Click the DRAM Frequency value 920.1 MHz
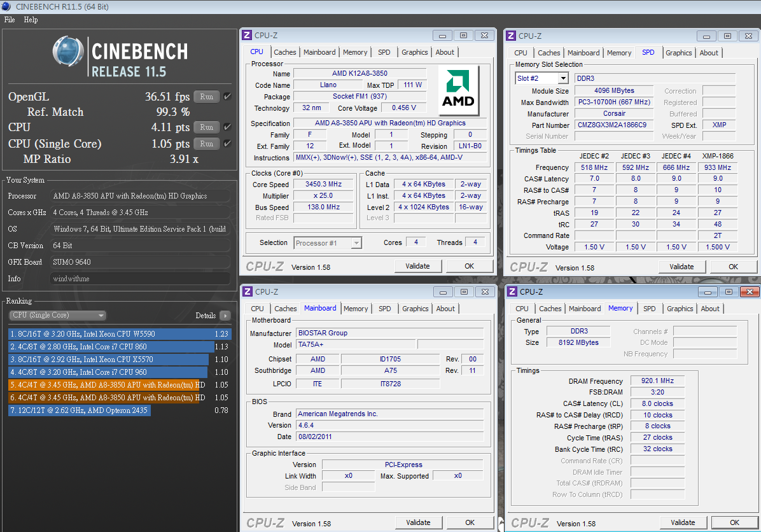This screenshot has width=761, height=532. [658, 381]
